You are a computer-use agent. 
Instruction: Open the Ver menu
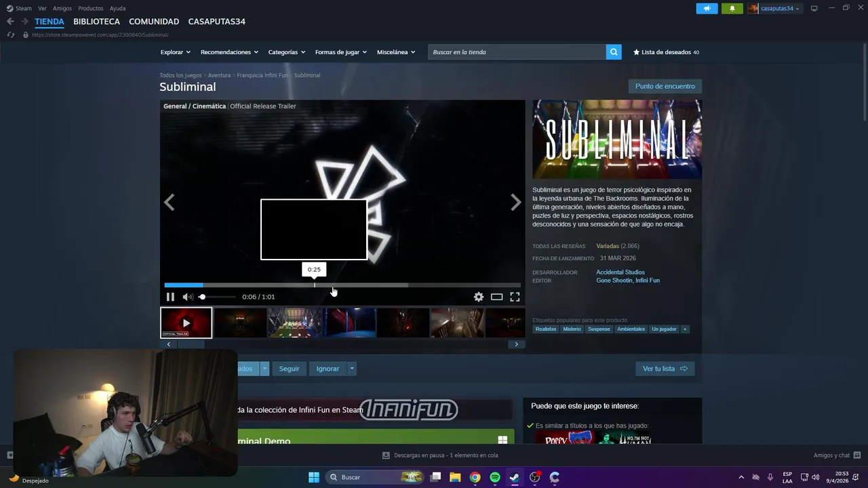[x=42, y=8]
